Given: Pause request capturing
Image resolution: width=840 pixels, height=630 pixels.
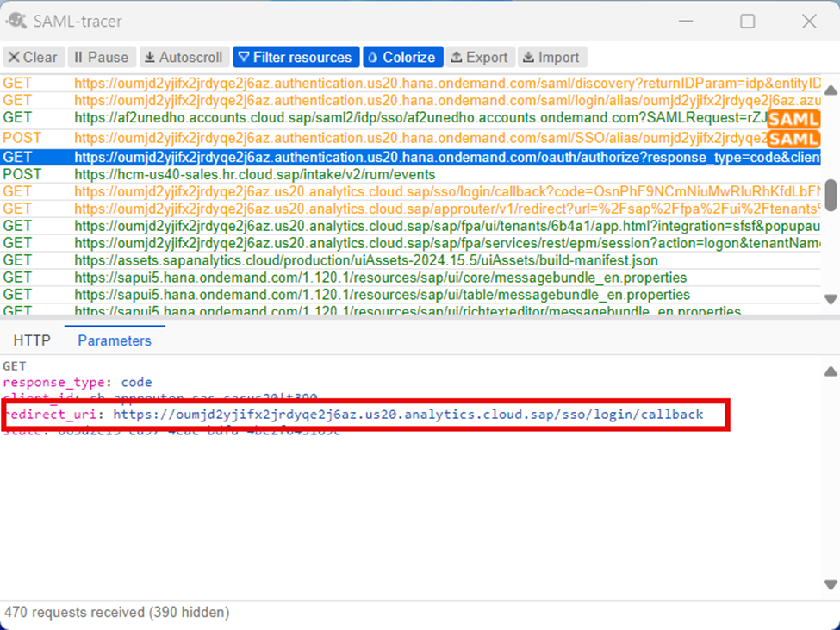Looking at the screenshot, I should pyautogui.click(x=102, y=58).
